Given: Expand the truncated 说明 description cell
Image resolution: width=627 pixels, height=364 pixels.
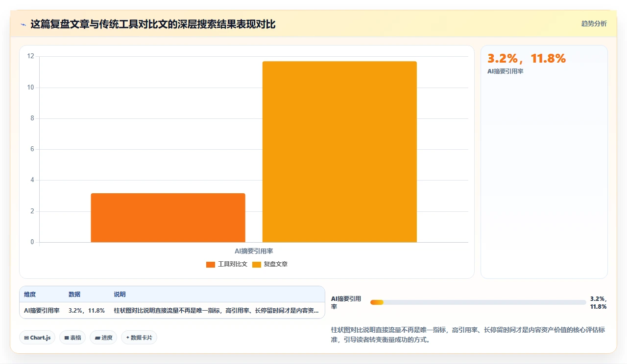Looking at the screenshot, I should [x=216, y=310].
